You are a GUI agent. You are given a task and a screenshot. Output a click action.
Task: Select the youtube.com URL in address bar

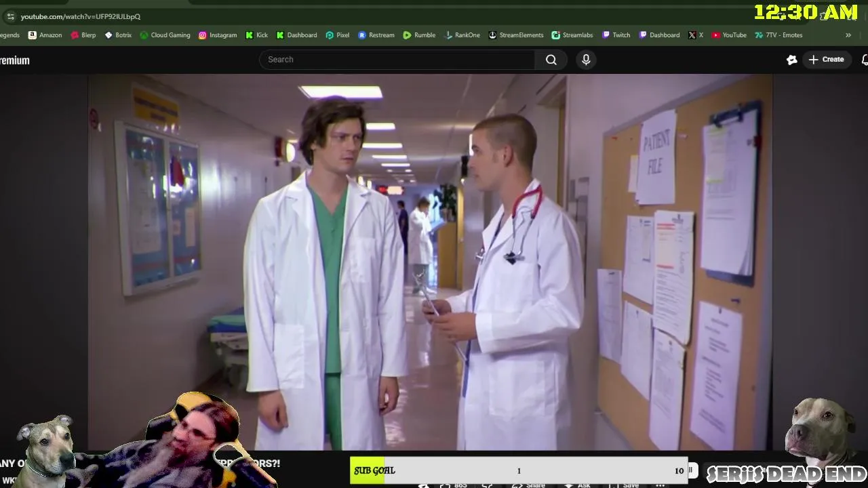(81, 16)
